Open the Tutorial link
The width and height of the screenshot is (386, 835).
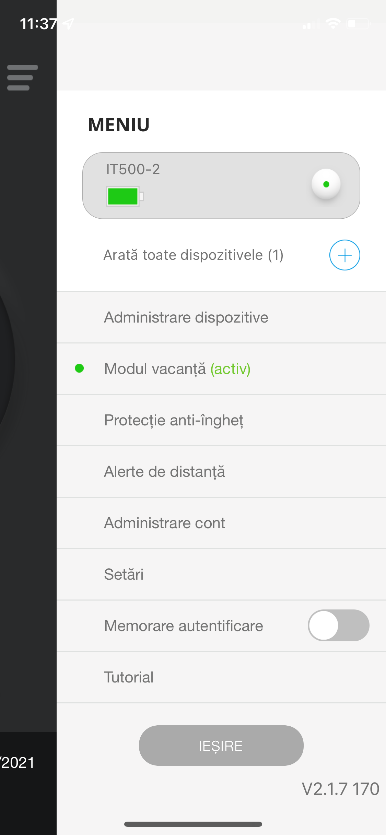(x=221, y=677)
